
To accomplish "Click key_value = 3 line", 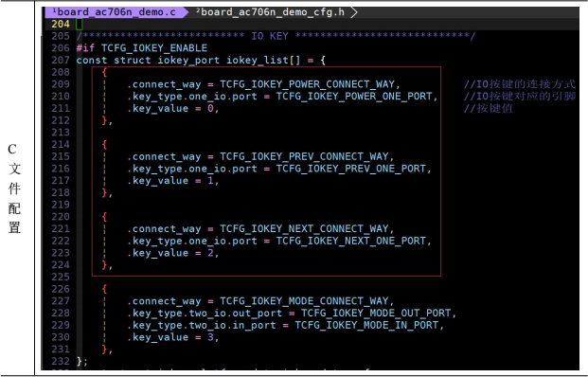I will (x=172, y=337).
